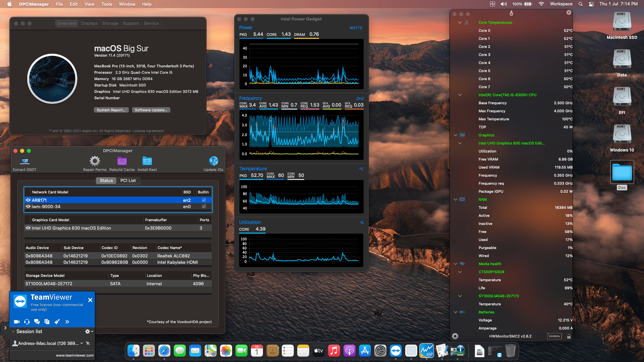Image resolution: width=644 pixels, height=362 pixels.
Task: Open TeamViewer from the Dock
Action: coord(396,351)
